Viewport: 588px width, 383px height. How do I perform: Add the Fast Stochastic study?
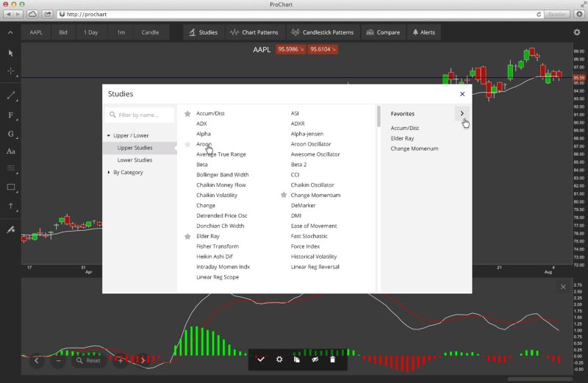click(x=309, y=236)
